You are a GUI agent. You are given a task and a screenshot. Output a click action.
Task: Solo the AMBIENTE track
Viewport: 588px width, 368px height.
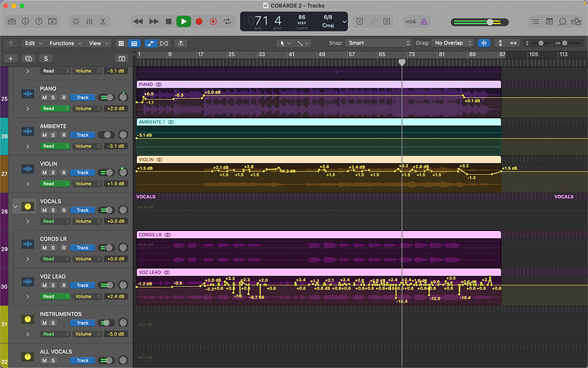tap(53, 135)
